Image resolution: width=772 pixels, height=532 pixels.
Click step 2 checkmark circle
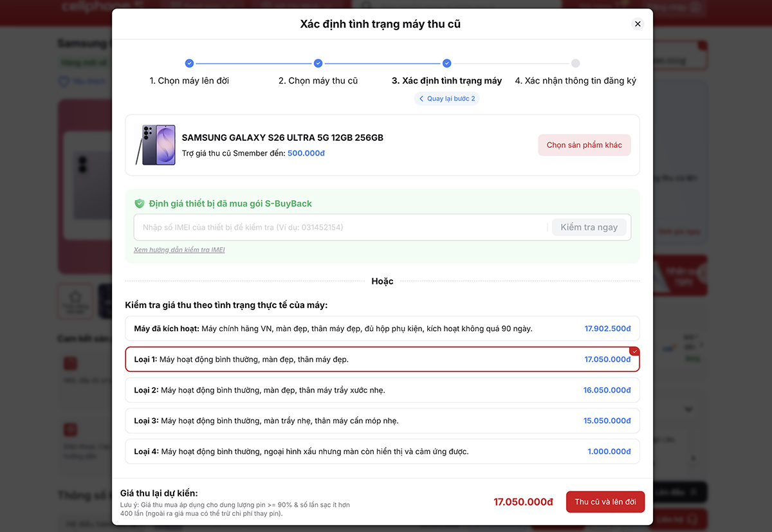(x=318, y=63)
